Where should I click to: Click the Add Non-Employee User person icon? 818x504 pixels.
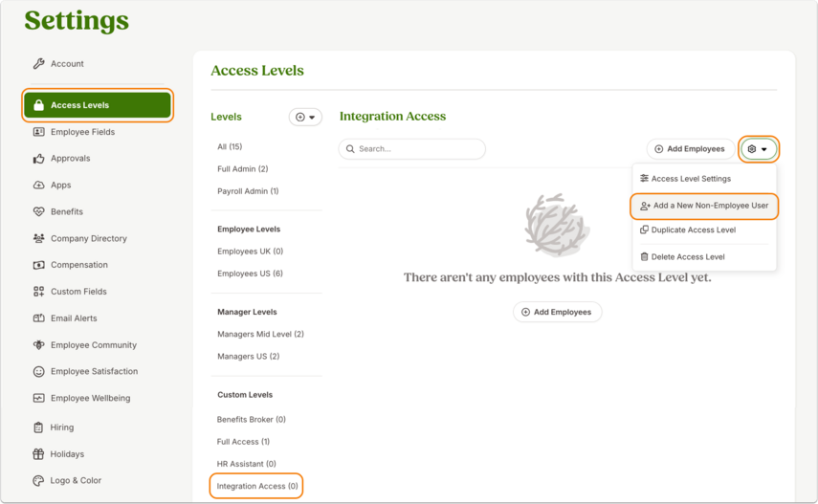point(646,206)
